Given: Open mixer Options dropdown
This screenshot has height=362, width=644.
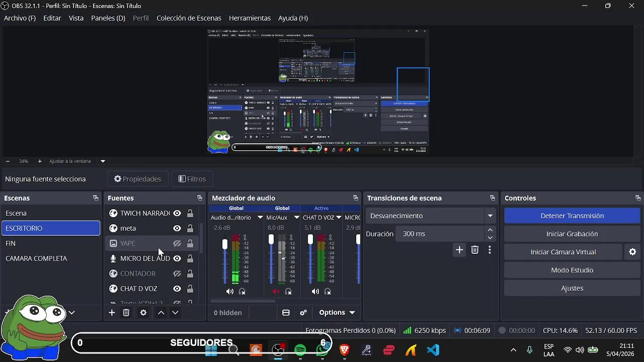Looking at the screenshot, I should pos(337,313).
